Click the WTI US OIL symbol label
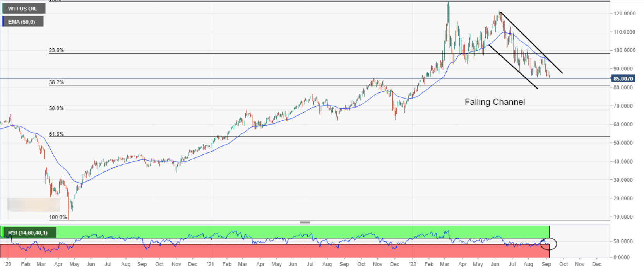The width and height of the screenshot is (644, 270). coord(22,9)
